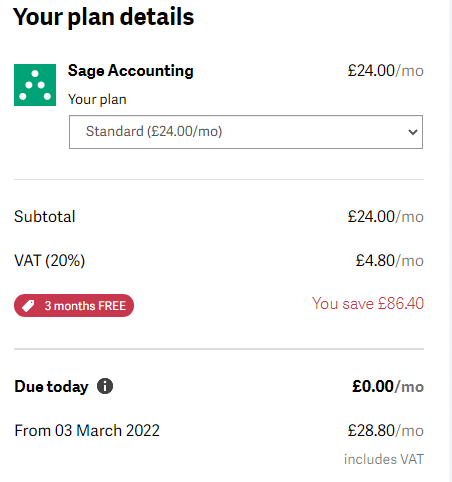Click the chevron arrow on plan selector
The image size is (452, 482).
point(413,132)
